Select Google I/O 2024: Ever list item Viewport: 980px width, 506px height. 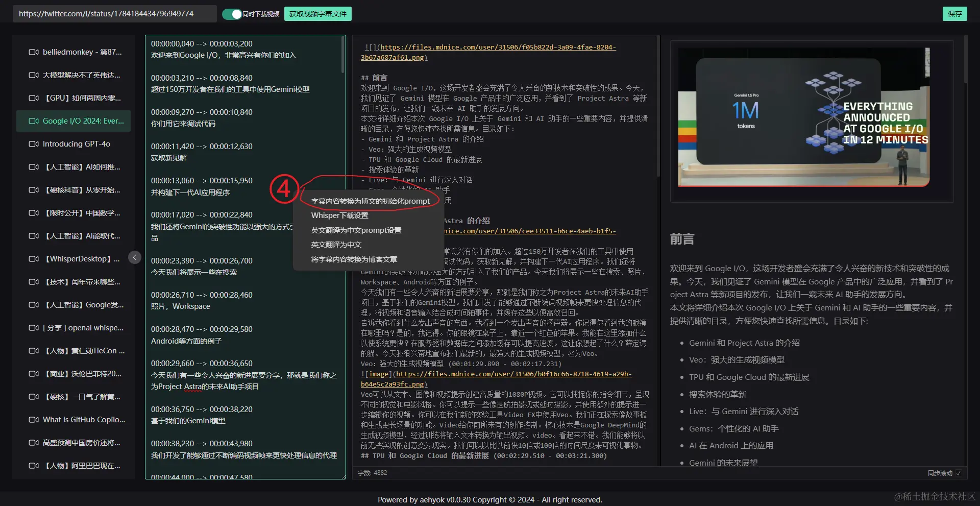pyautogui.click(x=73, y=121)
